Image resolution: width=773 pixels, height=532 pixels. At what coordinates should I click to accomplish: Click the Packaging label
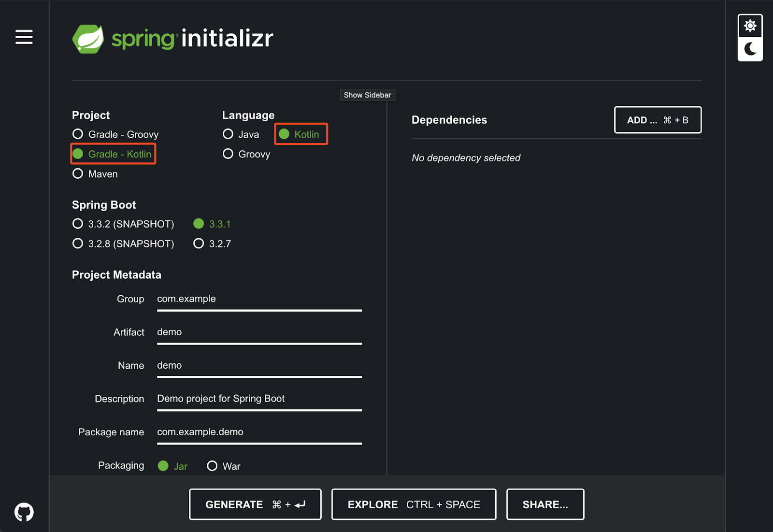point(121,465)
